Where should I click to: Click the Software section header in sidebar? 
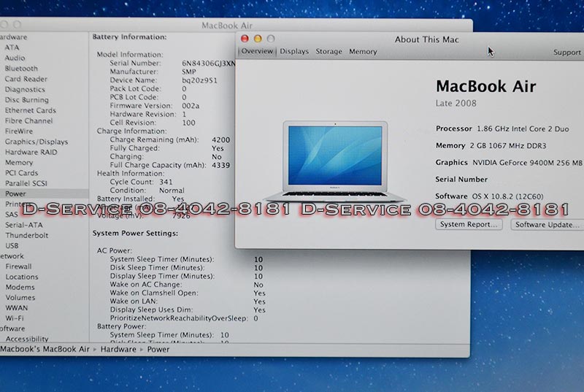coord(12,328)
